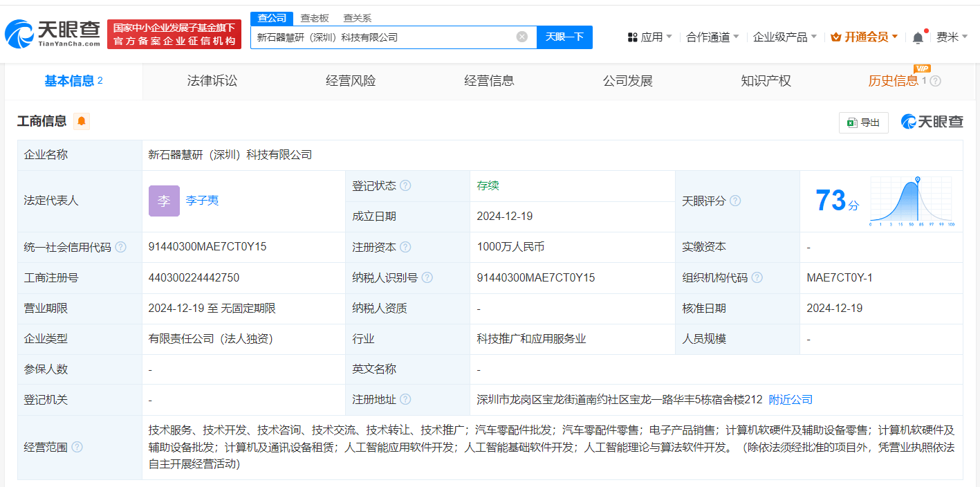Click the help icon next to 组织机构代码

coord(757,277)
